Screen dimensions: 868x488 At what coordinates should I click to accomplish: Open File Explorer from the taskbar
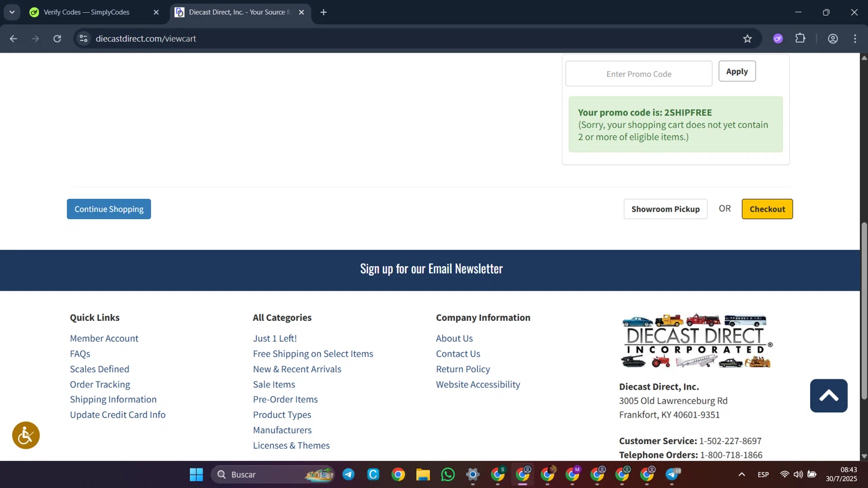[x=423, y=475]
